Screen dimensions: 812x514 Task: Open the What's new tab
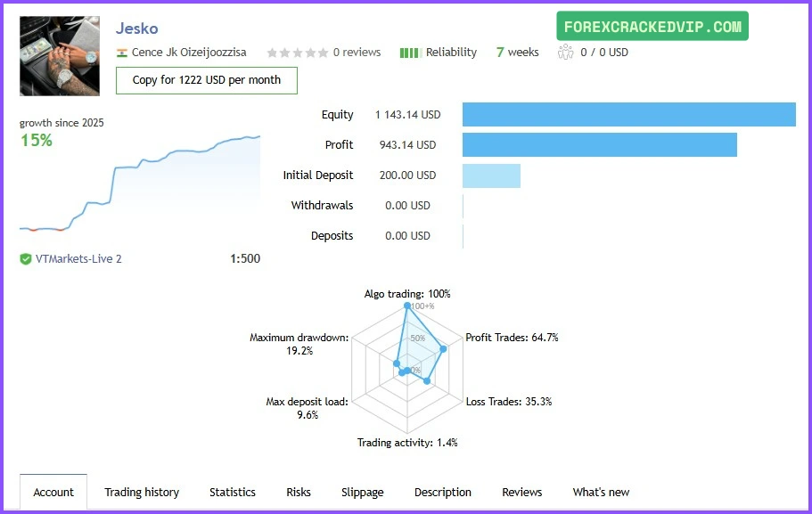(x=601, y=493)
